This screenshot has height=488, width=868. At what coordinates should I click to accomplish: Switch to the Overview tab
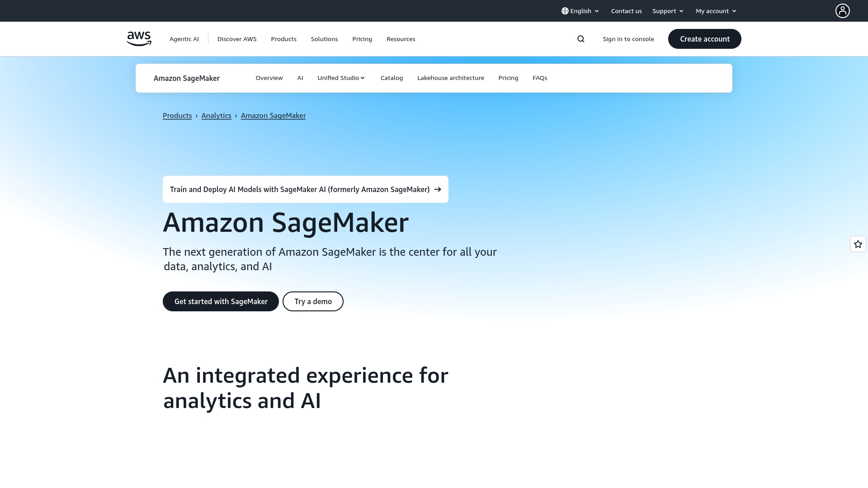[269, 78]
